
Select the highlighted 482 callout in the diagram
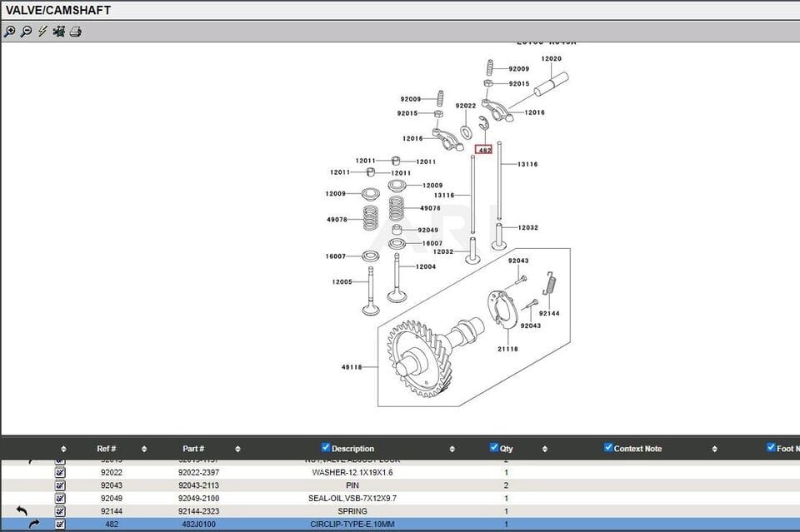(483, 150)
